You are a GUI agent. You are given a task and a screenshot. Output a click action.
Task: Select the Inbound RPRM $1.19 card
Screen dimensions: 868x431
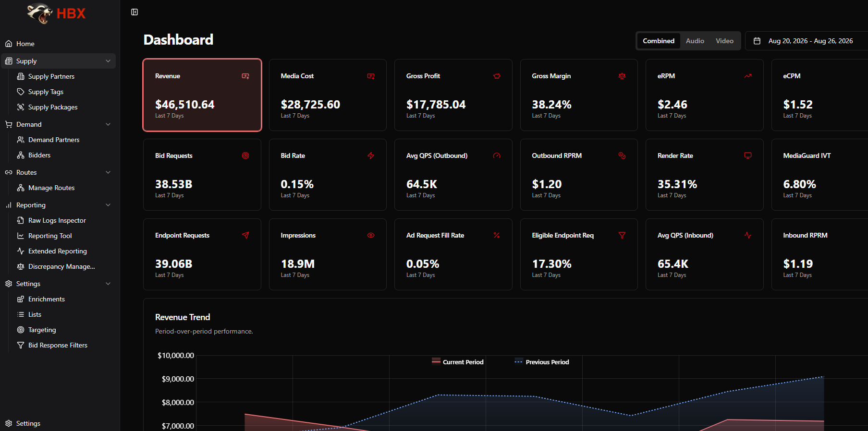point(819,254)
